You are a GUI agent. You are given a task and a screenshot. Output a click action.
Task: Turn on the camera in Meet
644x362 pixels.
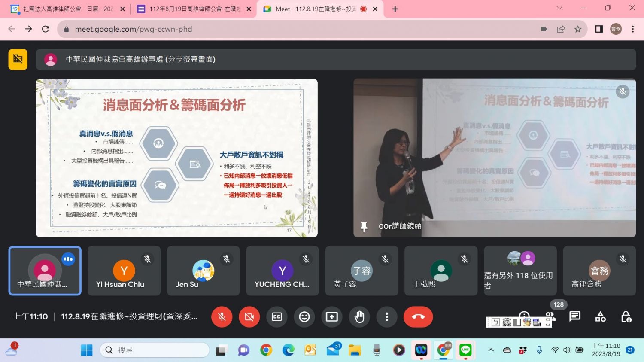(x=249, y=317)
